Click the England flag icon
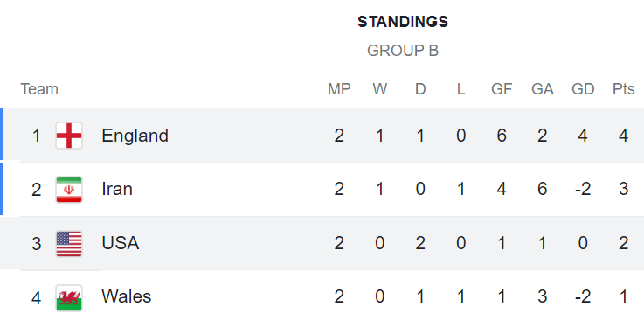 (69, 136)
